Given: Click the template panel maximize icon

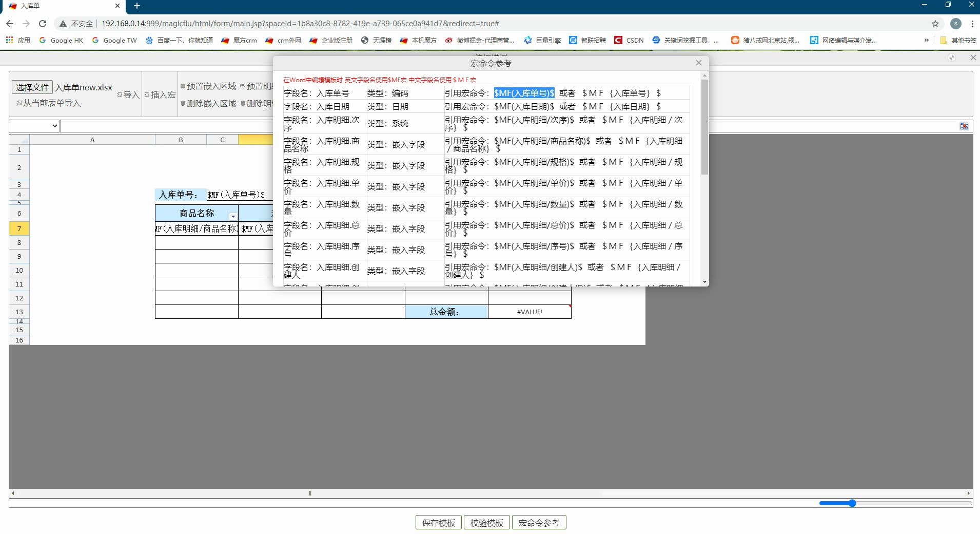Looking at the screenshot, I should (952, 58).
